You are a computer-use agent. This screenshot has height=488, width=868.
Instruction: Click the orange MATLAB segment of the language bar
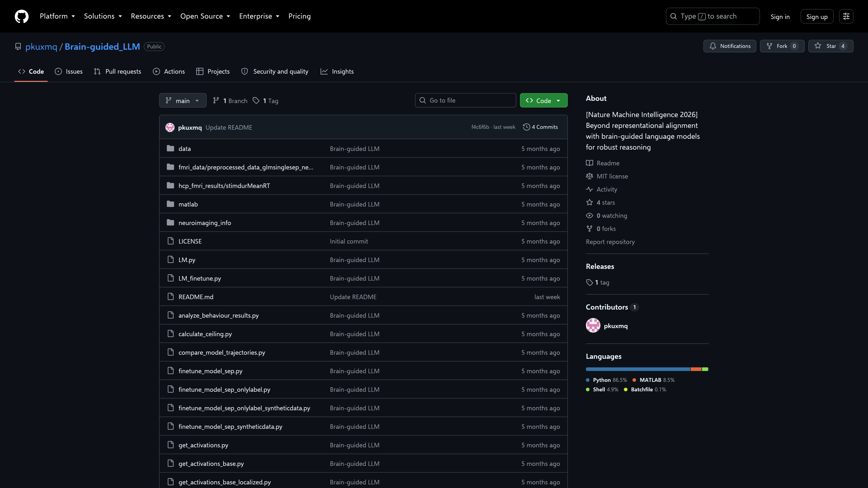click(696, 369)
